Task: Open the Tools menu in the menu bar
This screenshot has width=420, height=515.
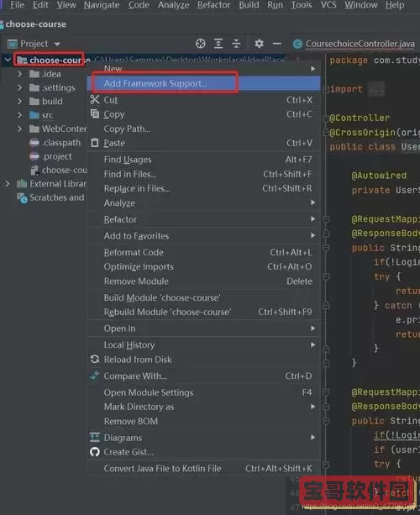Action: tap(302, 5)
